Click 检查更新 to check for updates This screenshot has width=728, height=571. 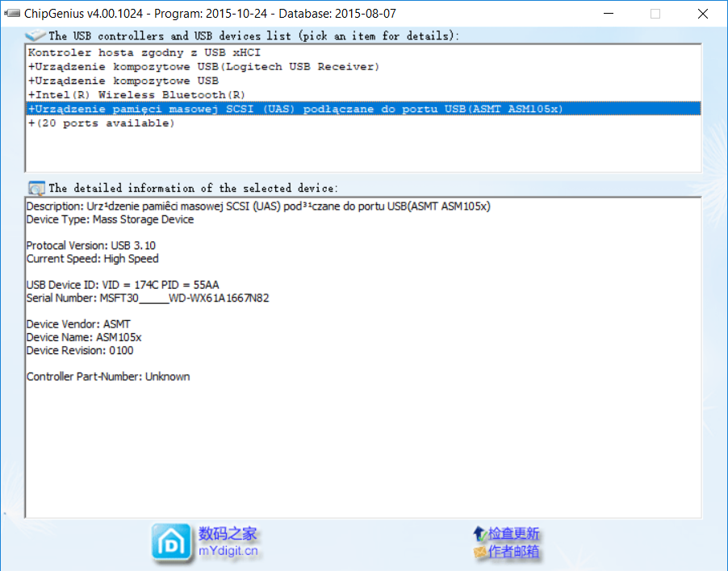[x=513, y=533]
